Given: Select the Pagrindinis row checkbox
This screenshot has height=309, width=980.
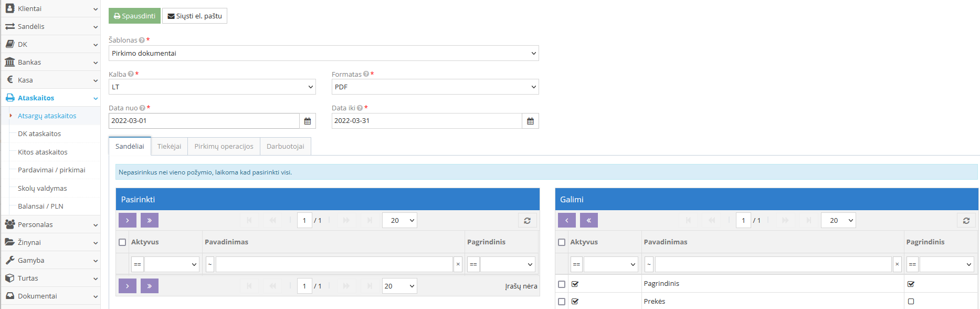Looking at the screenshot, I should [x=562, y=284].
